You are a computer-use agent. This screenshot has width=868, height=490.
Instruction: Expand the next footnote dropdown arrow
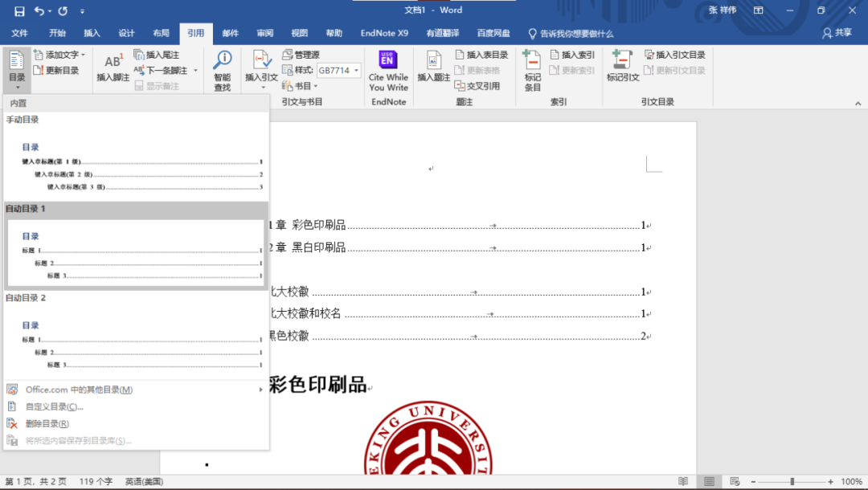(x=195, y=70)
